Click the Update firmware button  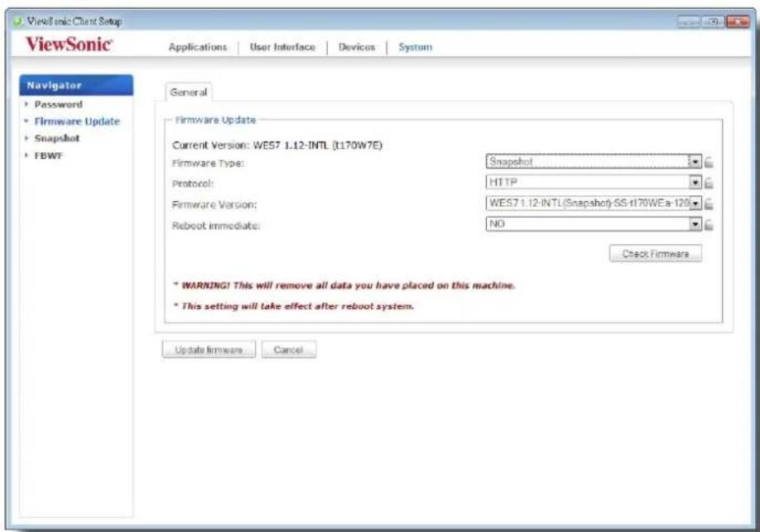coord(209,349)
